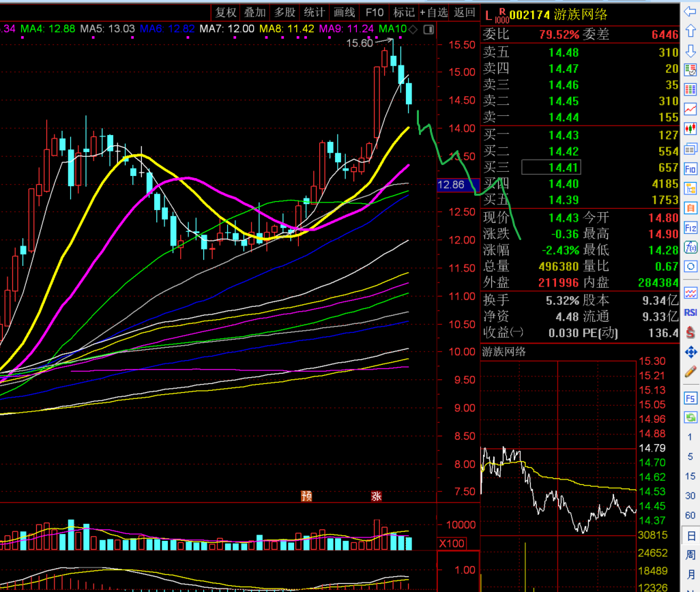Screen dimensions: 700x592
Task: Select the 15-minute period
Action: [x=690, y=476]
